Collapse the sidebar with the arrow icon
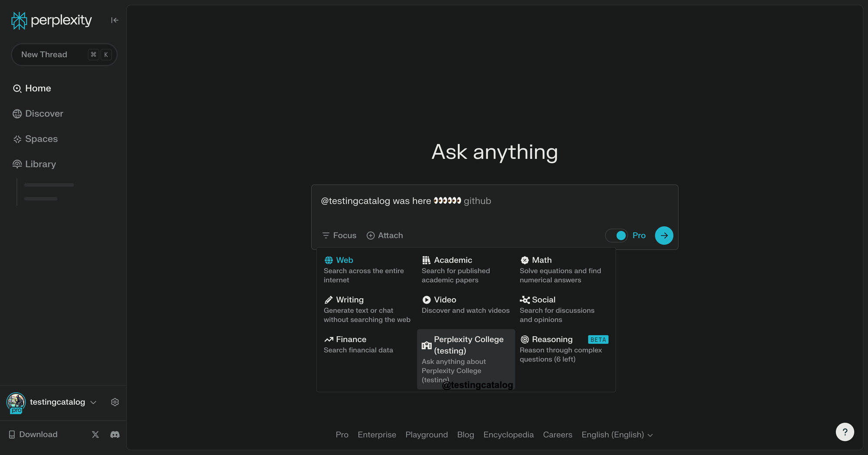The image size is (868, 455). [115, 20]
